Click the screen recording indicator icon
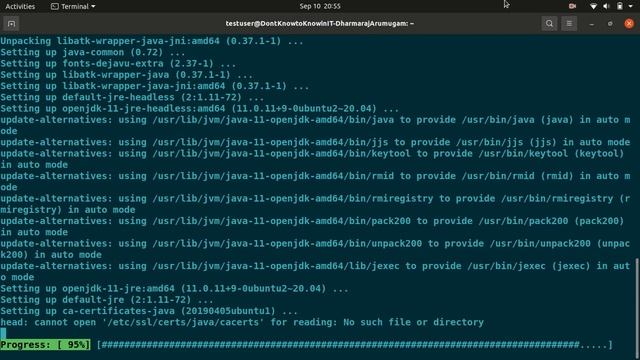 point(572,6)
